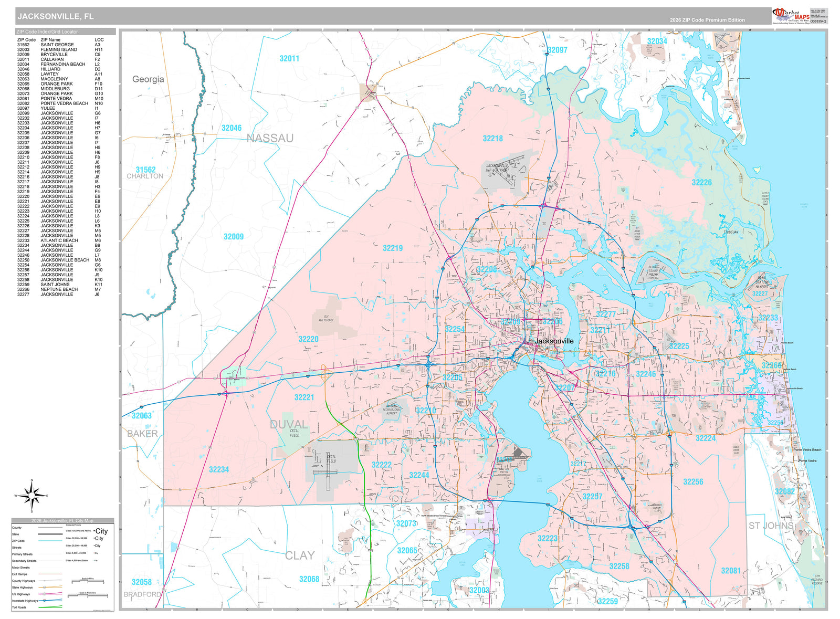Select index row 32250 JACKSONVILLE BEACH
The width and height of the screenshot is (840, 619).
[x=60, y=260]
